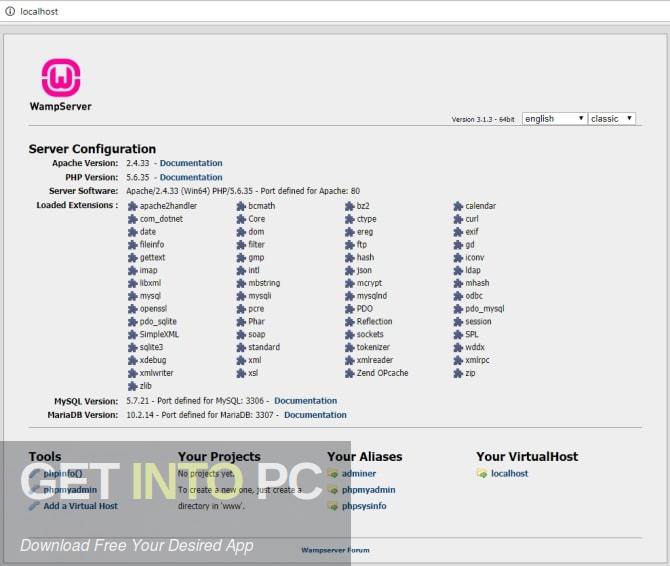Open the phpmyadmin alias link
The image size is (670, 566).
point(368,490)
